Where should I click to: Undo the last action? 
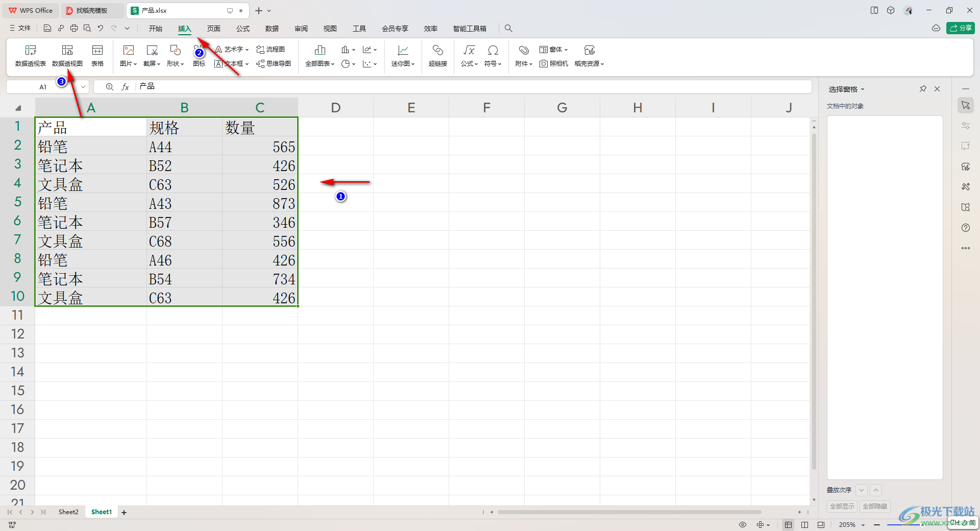[x=101, y=29]
